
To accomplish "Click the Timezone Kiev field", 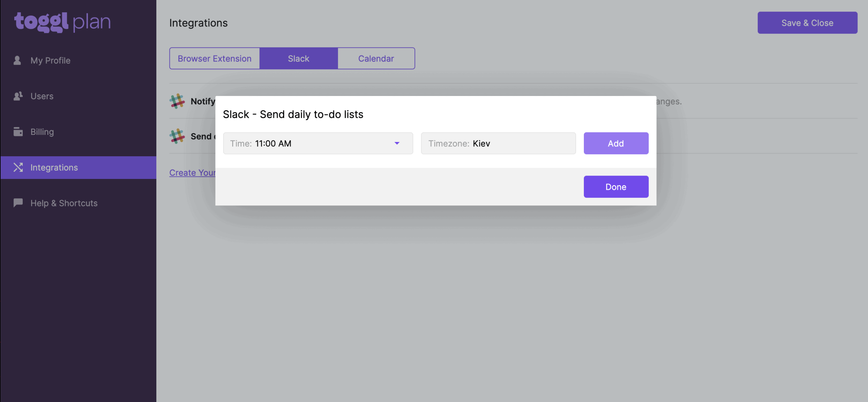I will [x=498, y=143].
